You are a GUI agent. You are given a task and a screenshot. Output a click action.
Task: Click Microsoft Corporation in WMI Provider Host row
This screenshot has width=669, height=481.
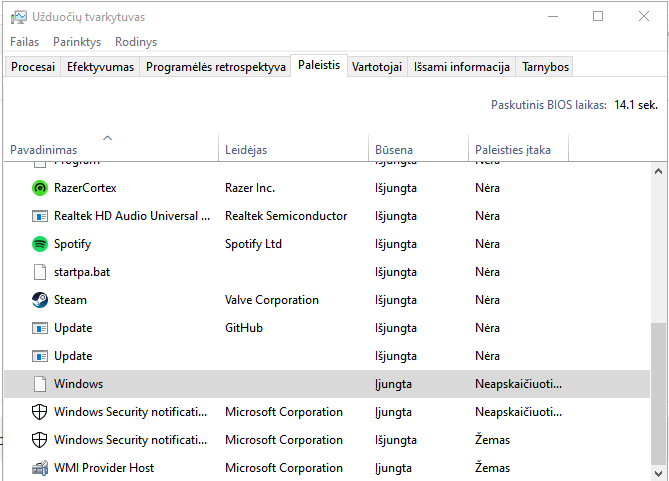pos(284,468)
